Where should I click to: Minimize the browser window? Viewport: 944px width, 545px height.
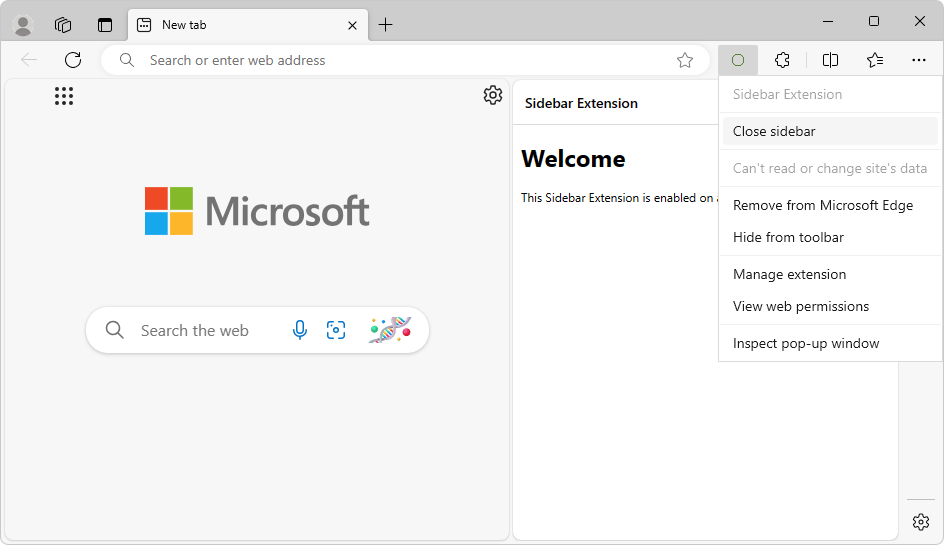tap(828, 21)
